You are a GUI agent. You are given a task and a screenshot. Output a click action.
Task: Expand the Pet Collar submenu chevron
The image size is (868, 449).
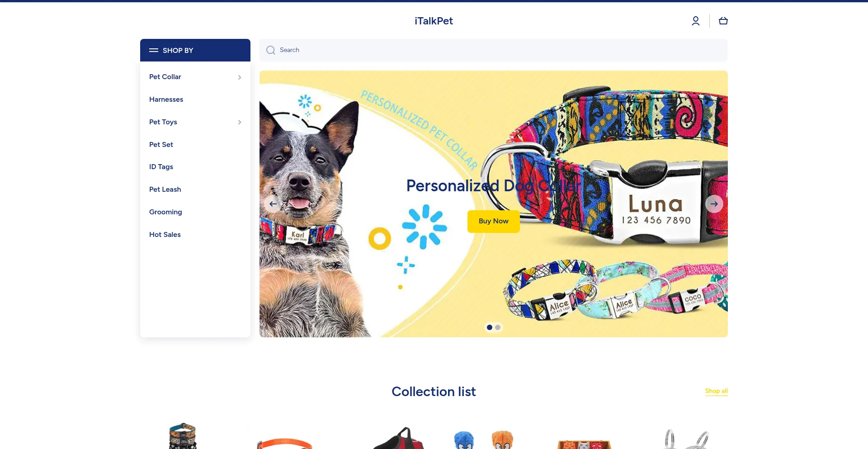click(240, 77)
